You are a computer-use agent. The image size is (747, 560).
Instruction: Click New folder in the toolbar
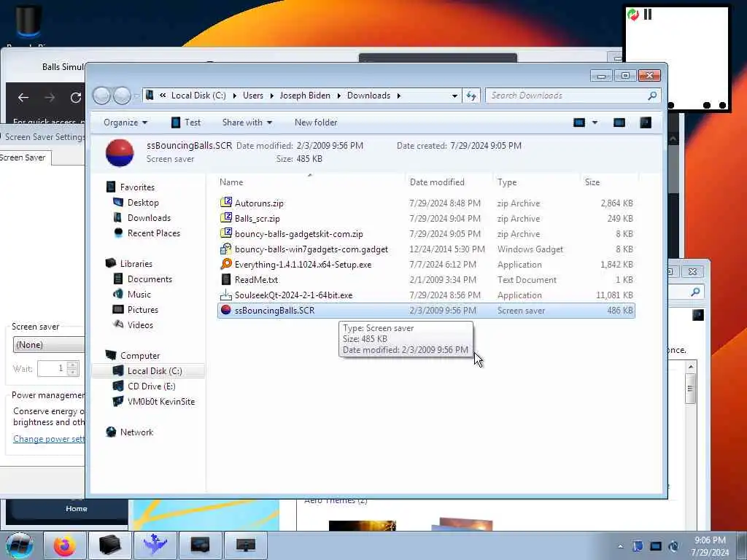[316, 122]
